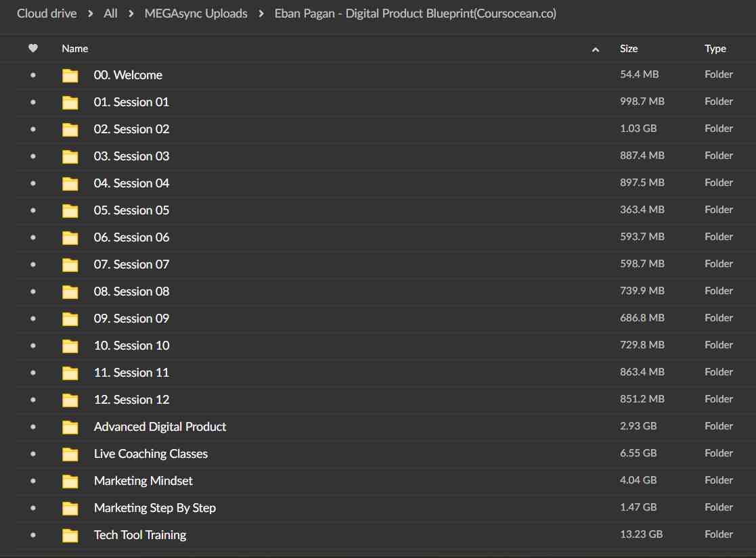Screen dimensions: 756x558
Task: Click the 593.7 MB size value
Action: click(x=642, y=237)
